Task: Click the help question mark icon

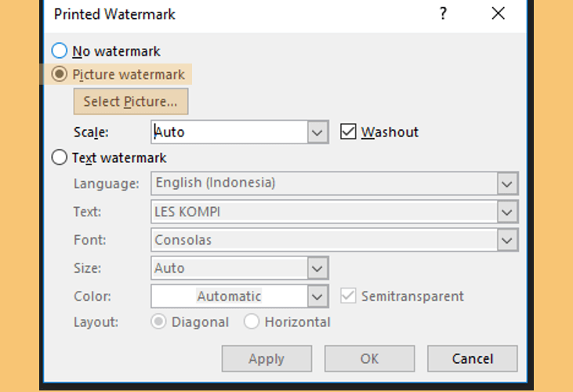Action: (x=443, y=13)
